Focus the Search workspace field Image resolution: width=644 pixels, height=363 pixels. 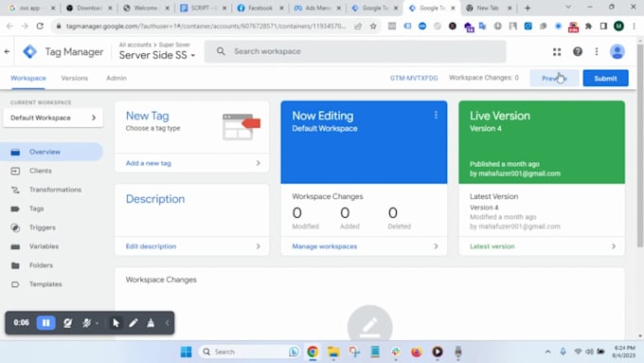[355, 51]
